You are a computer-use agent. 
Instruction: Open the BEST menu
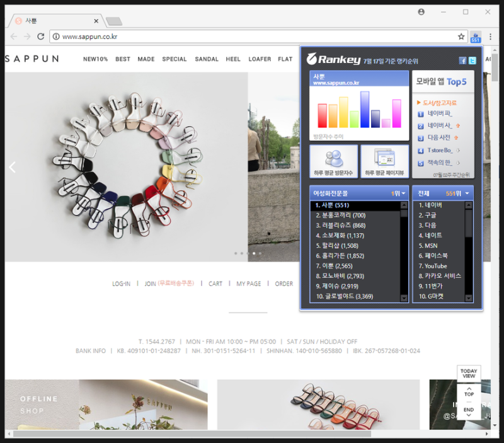(x=123, y=59)
